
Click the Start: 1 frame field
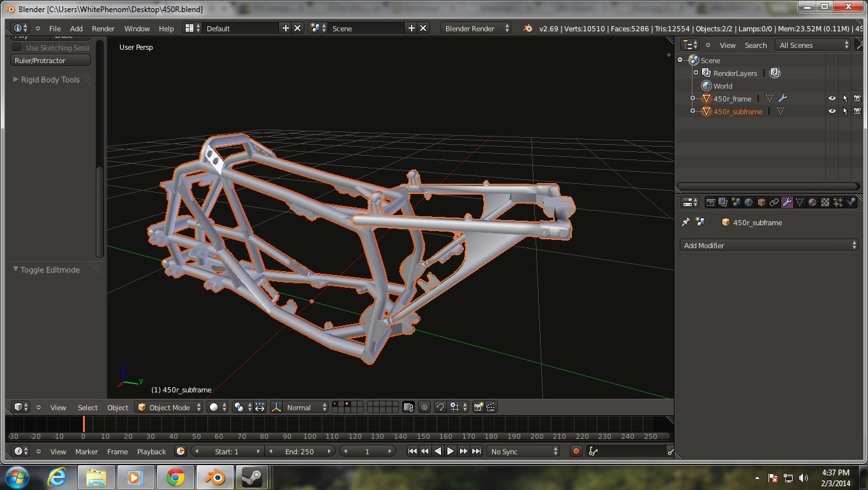pos(227,451)
